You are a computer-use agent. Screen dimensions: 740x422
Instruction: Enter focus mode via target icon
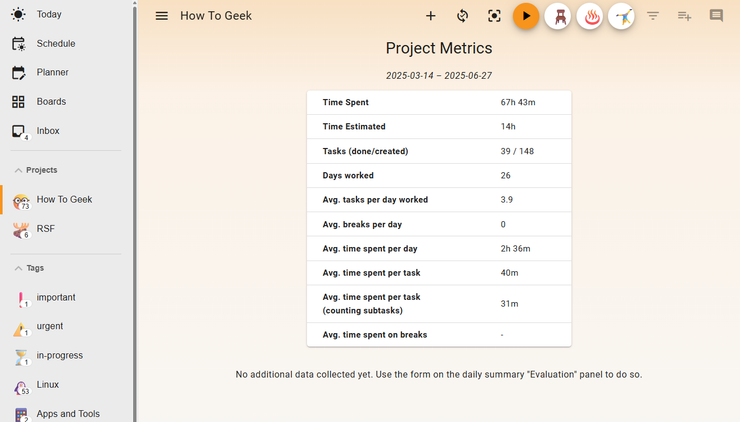(494, 16)
